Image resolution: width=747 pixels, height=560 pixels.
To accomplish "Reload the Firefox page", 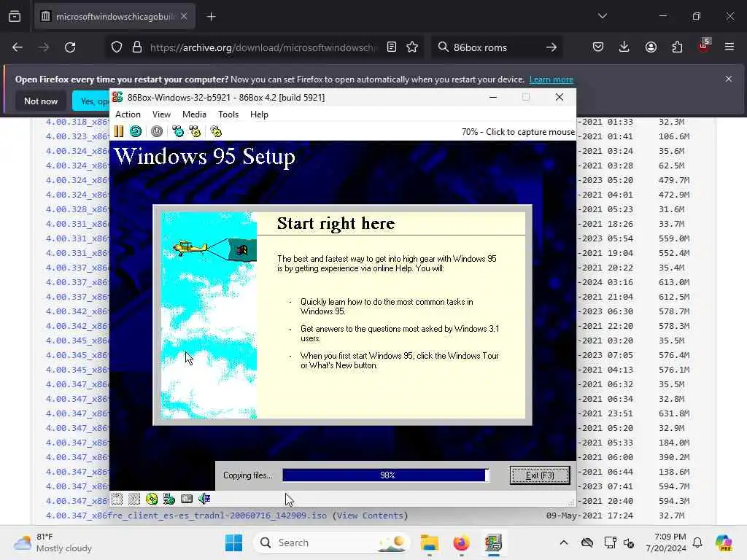I will [x=70, y=47].
